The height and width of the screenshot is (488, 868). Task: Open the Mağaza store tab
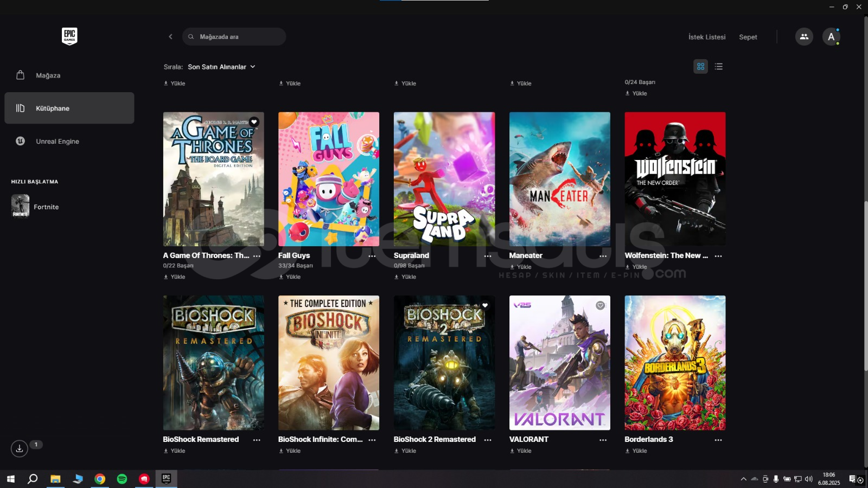click(69, 75)
